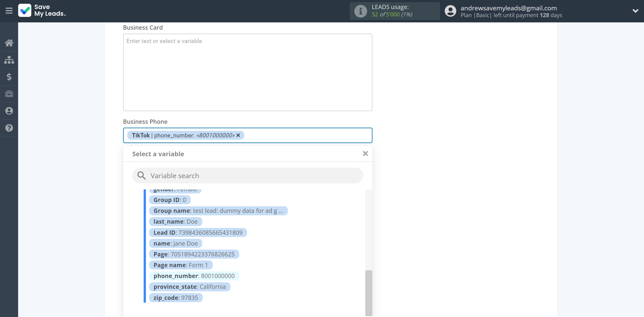This screenshot has height=317, width=644.
Task: Click the Plan Basic payment text
Action: click(511, 15)
